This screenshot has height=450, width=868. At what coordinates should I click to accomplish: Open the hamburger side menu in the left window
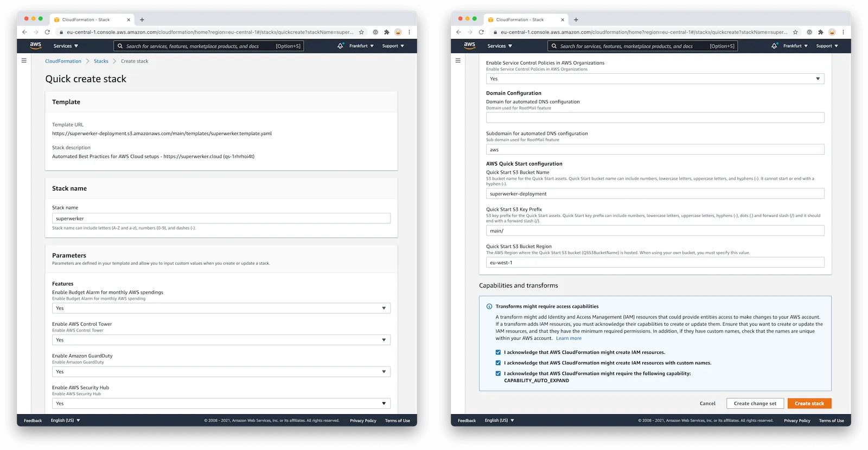24,61
